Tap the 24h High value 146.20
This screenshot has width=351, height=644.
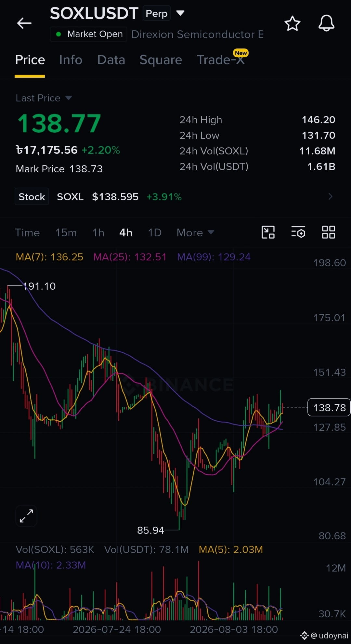(x=318, y=120)
